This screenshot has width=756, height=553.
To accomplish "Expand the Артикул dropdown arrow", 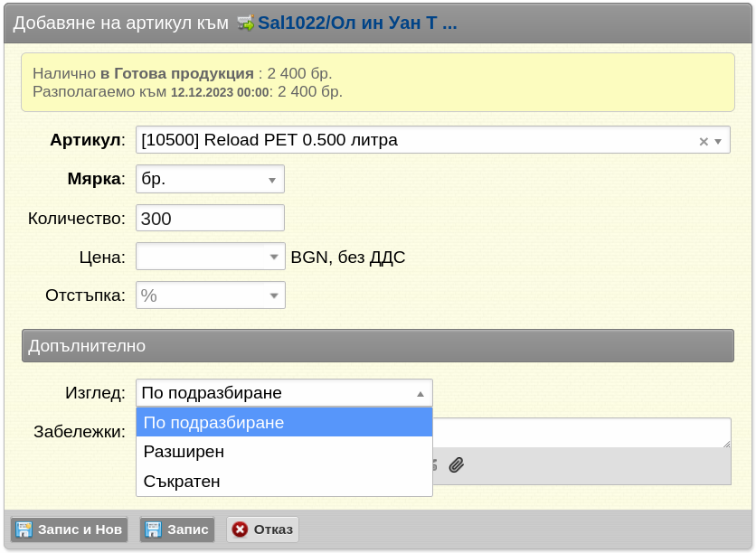I will (718, 141).
